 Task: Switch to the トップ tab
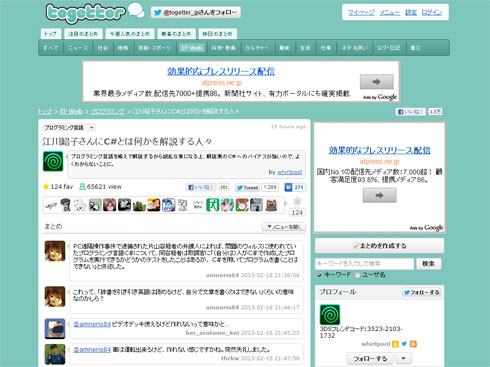click(51, 34)
